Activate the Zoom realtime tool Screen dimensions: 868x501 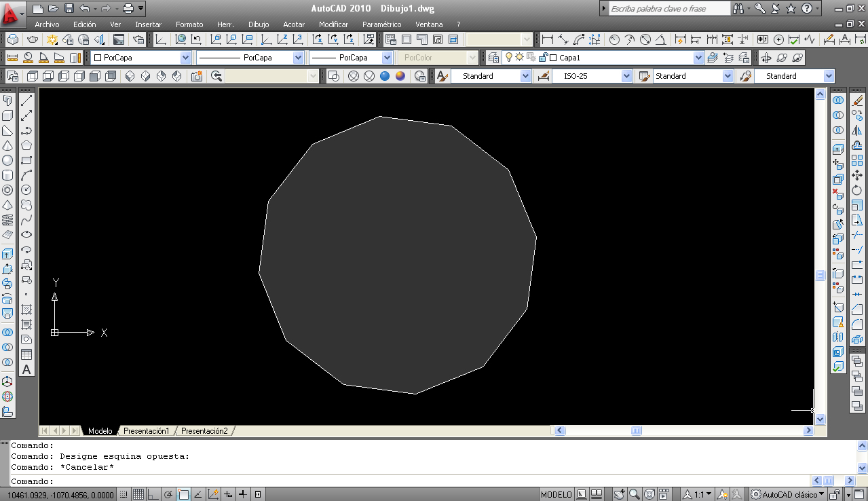point(633,494)
